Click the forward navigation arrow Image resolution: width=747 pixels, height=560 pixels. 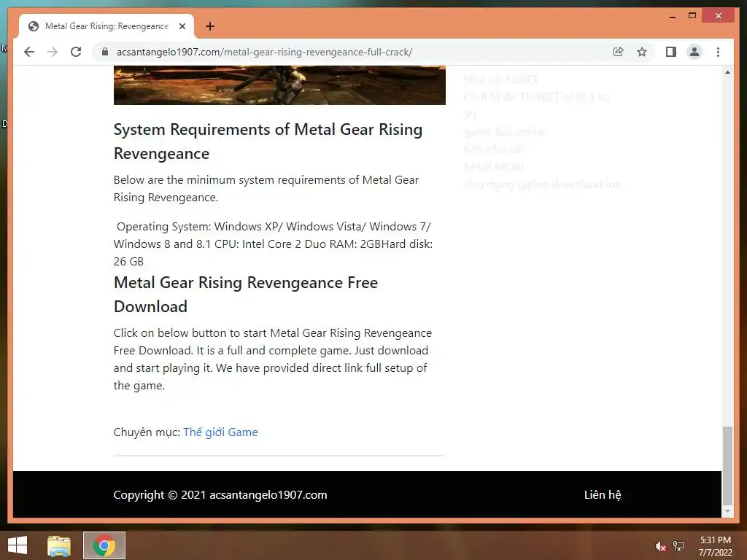point(53,52)
